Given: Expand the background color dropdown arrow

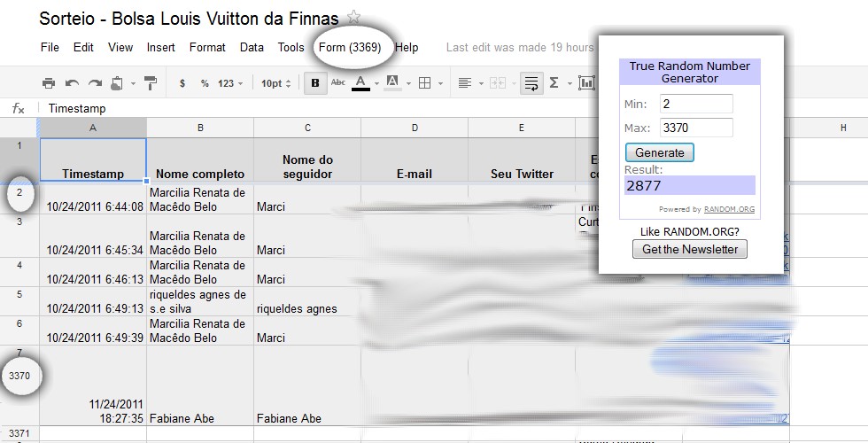Looking at the screenshot, I should 408,83.
